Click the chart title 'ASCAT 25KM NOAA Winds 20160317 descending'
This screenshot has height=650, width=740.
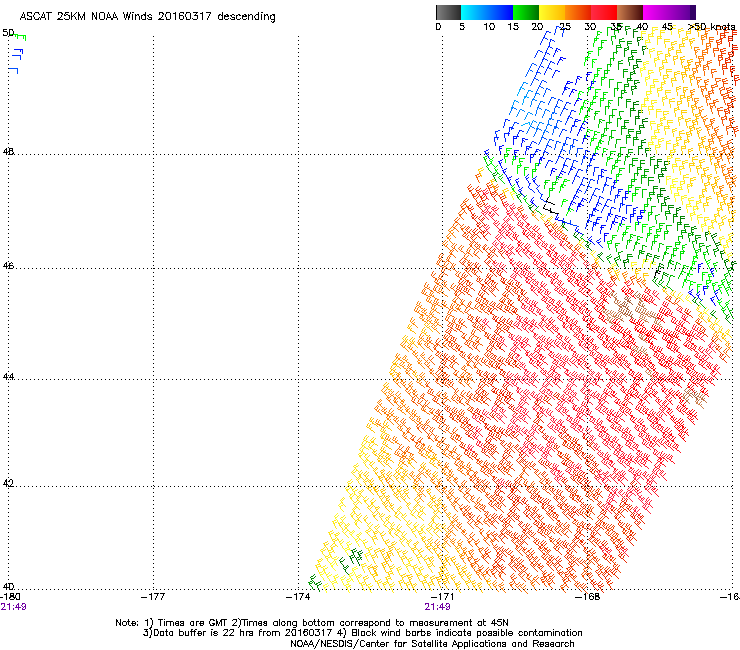(147, 16)
